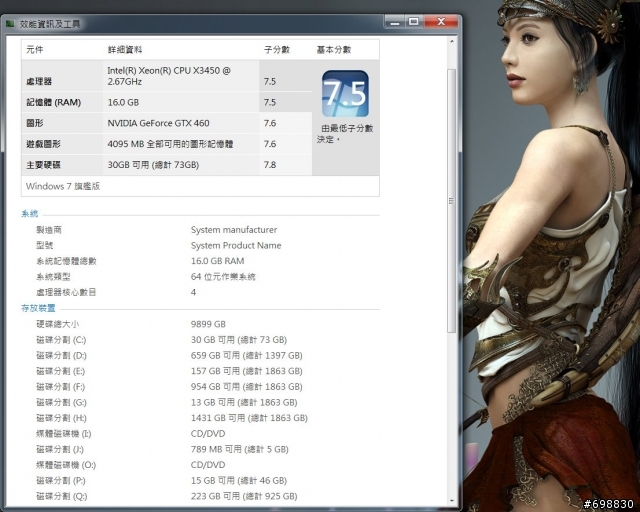Click 1431 GB 可用 (總計 1863 GB)

249,418
